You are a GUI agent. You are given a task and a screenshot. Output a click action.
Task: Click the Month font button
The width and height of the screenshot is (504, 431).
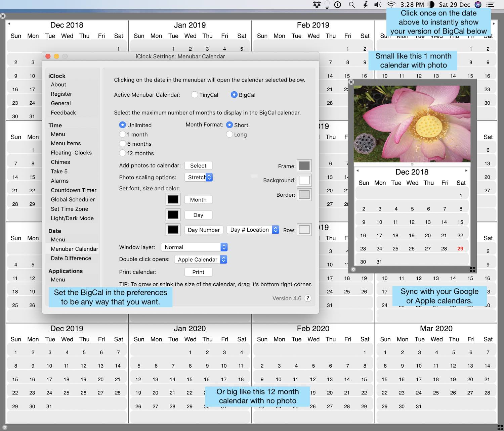click(x=198, y=200)
